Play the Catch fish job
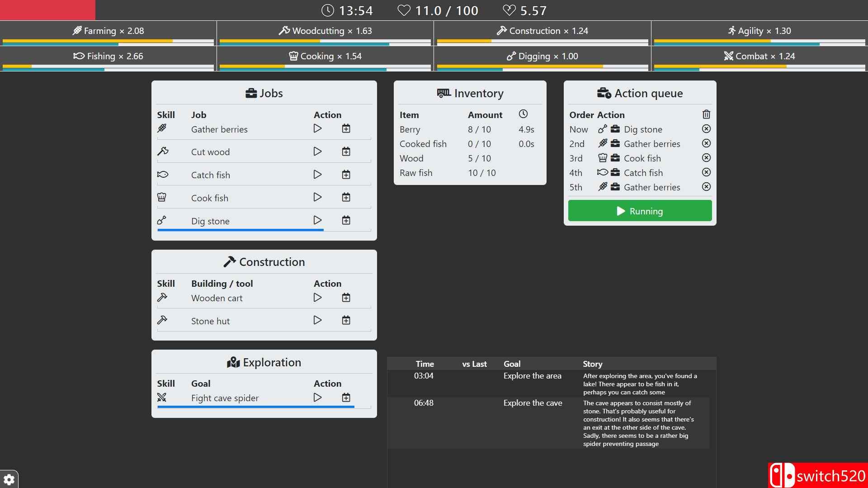 [x=317, y=175]
